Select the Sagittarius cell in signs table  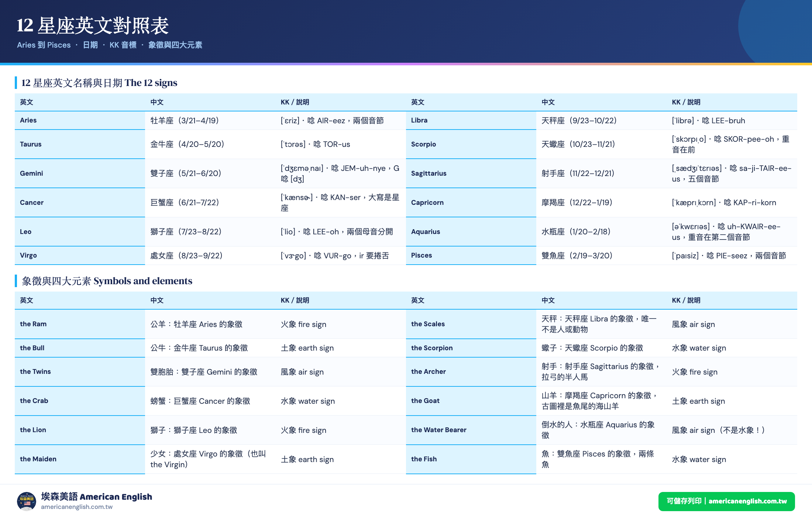click(471, 173)
